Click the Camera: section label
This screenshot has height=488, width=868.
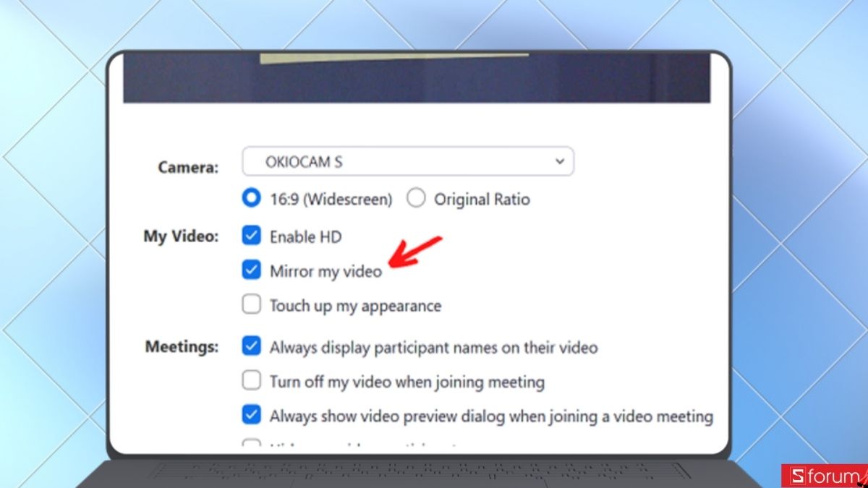(188, 168)
